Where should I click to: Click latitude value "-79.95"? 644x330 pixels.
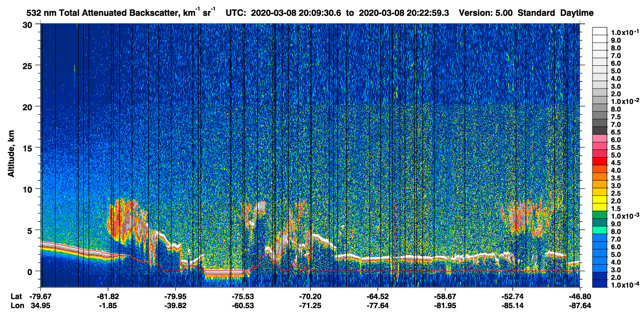(x=175, y=296)
